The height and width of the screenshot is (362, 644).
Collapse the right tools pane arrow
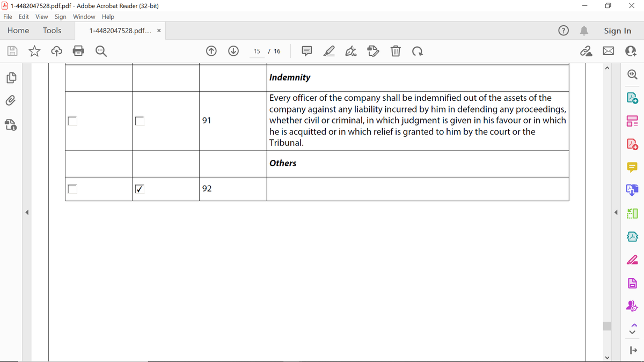click(617, 212)
